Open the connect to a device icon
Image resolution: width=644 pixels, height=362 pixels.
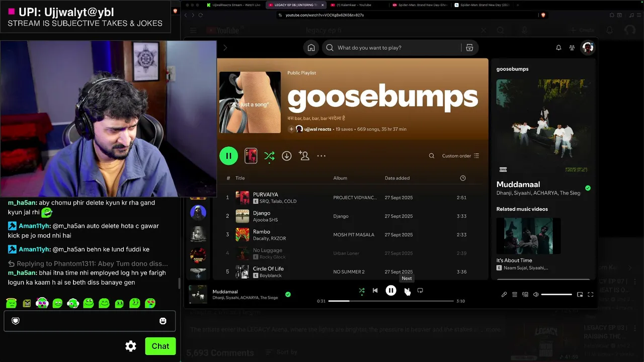tap(525, 295)
